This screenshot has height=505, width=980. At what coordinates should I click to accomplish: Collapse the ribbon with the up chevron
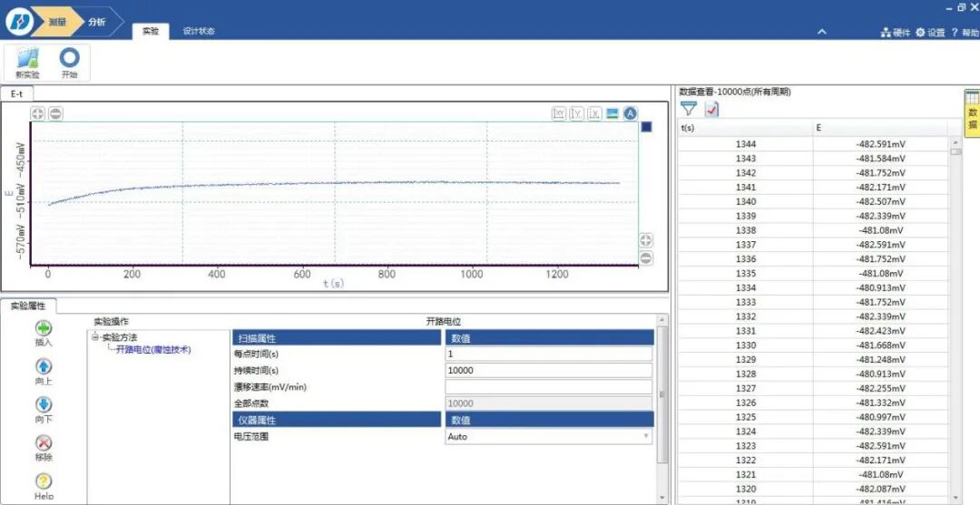[822, 32]
